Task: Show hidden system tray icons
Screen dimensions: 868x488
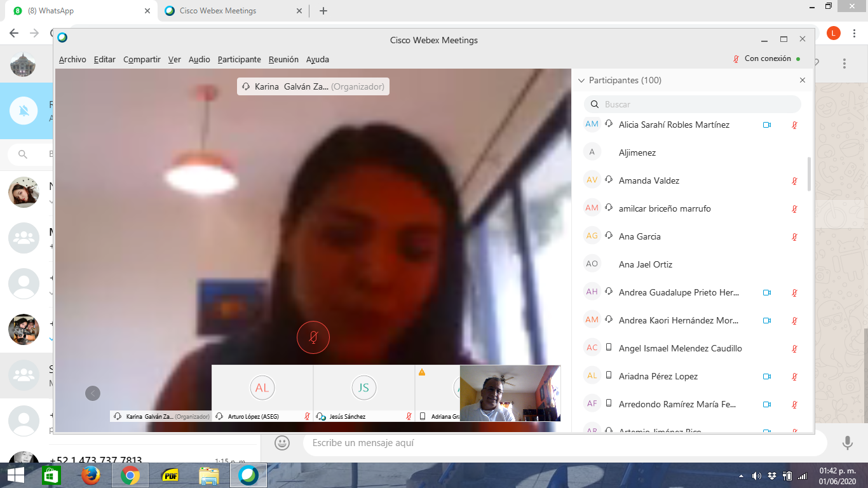Action: point(742,476)
